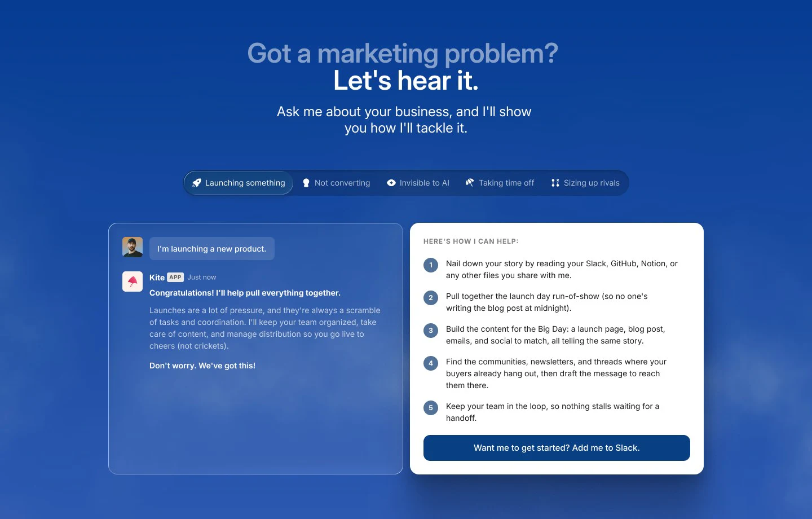Click the Kite app logo avatar
This screenshot has width=812, height=519.
[133, 282]
